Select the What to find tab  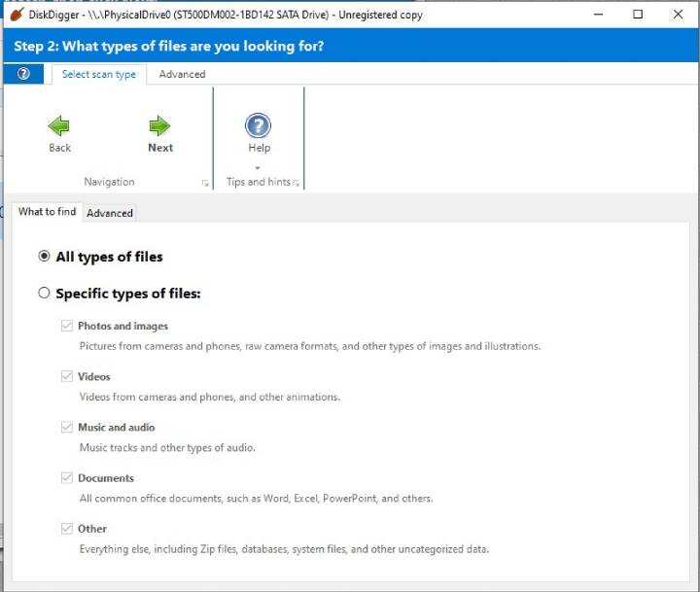point(47,212)
